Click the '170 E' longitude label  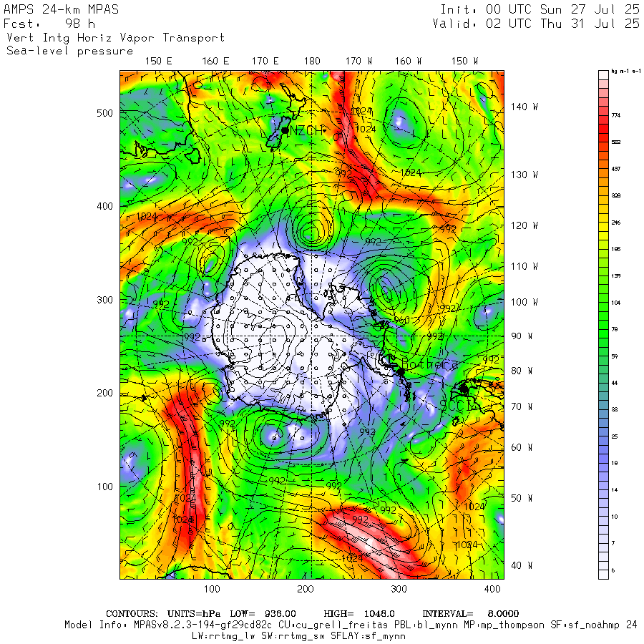pyautogui.click(x=265, y=62)
